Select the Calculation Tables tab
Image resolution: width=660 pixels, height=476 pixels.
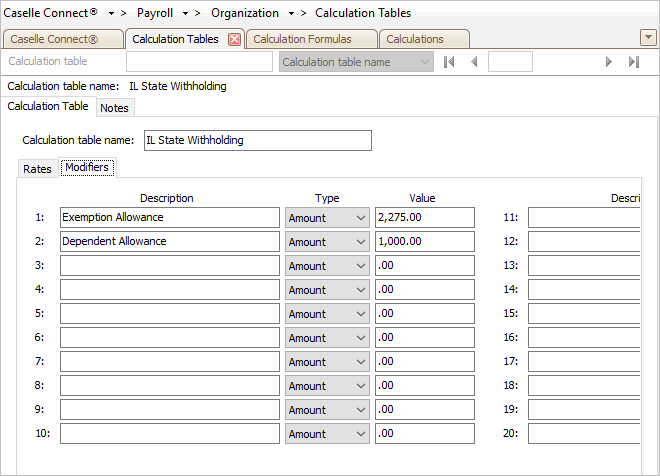click(184, 39)
